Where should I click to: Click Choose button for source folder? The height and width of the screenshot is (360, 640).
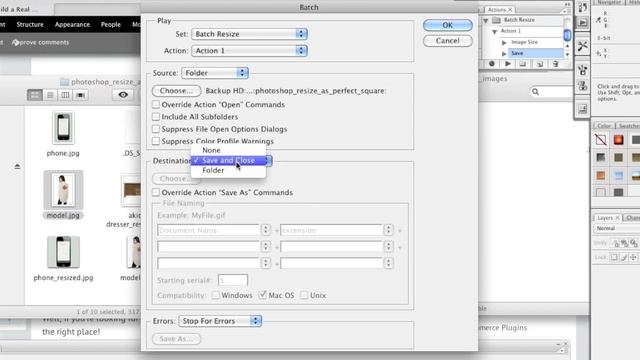point(176,91)
